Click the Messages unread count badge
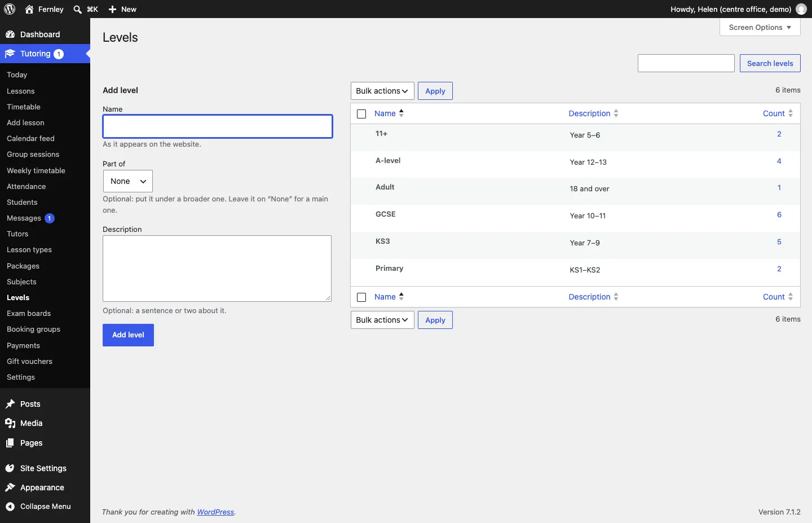The image size is (812, 523). 50,218
